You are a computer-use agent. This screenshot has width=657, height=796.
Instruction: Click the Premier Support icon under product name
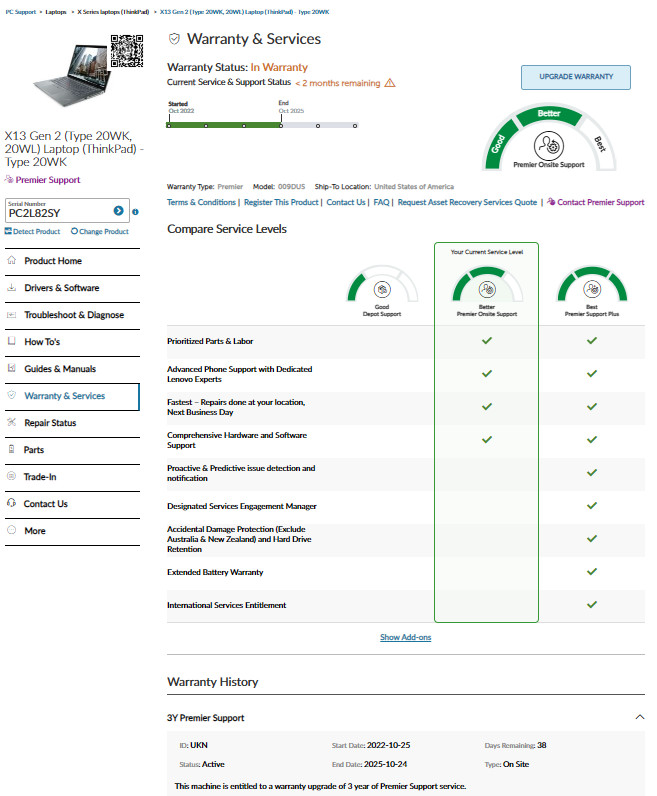(9, 179)
